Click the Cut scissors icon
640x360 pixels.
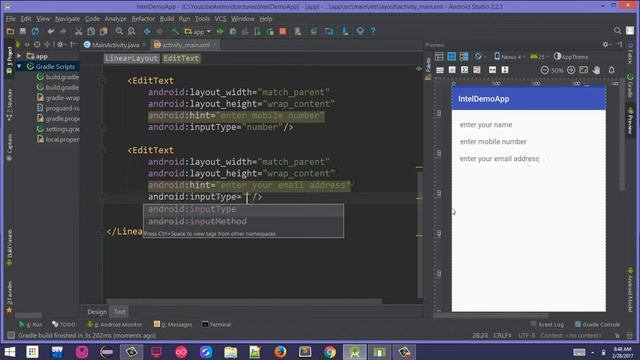point(78,31)
